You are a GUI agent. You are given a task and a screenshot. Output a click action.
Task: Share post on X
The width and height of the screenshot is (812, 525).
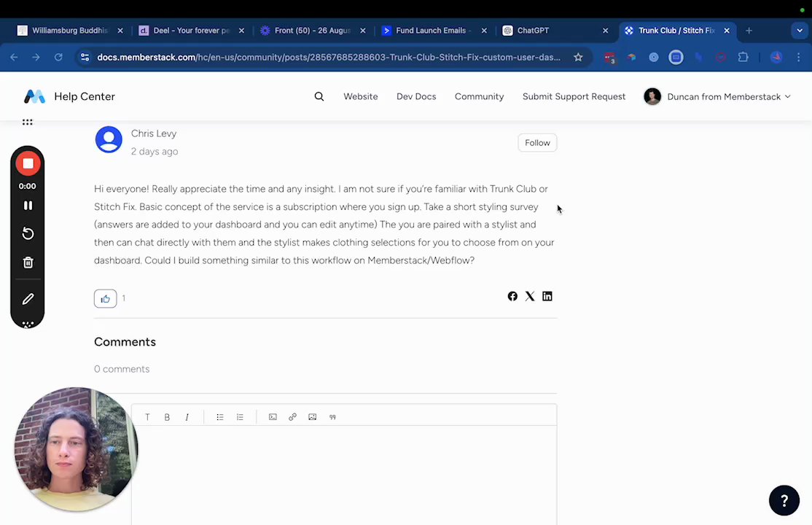click(x=530, y=296)
